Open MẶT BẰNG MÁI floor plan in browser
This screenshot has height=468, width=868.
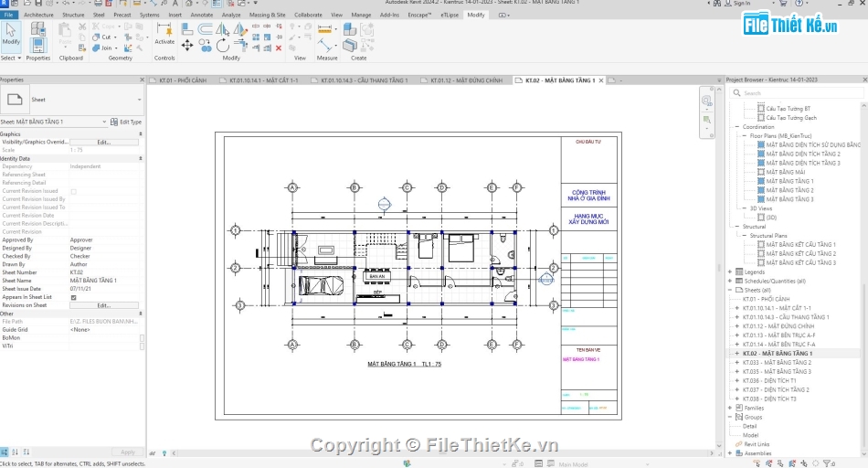(786, 172)
